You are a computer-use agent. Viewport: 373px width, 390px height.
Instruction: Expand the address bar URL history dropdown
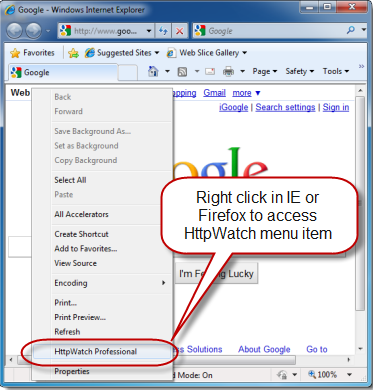point(149,31)
